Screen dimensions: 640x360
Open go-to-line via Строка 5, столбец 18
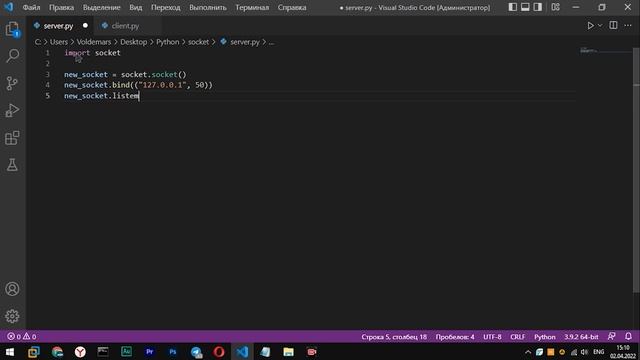(394, 337)
